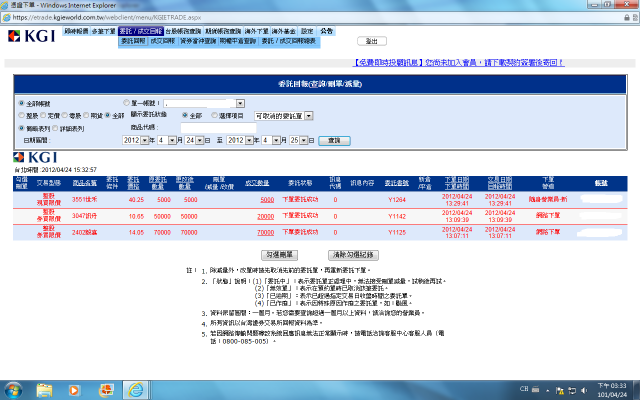The height and width of the screenshot is (400, 640).
Task: Open the 海外下單 menu
Action: [x=257, y=31]
